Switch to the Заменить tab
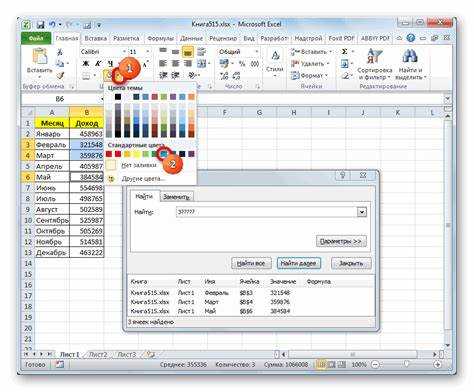 pyautogui.click(x=176, y=197)
